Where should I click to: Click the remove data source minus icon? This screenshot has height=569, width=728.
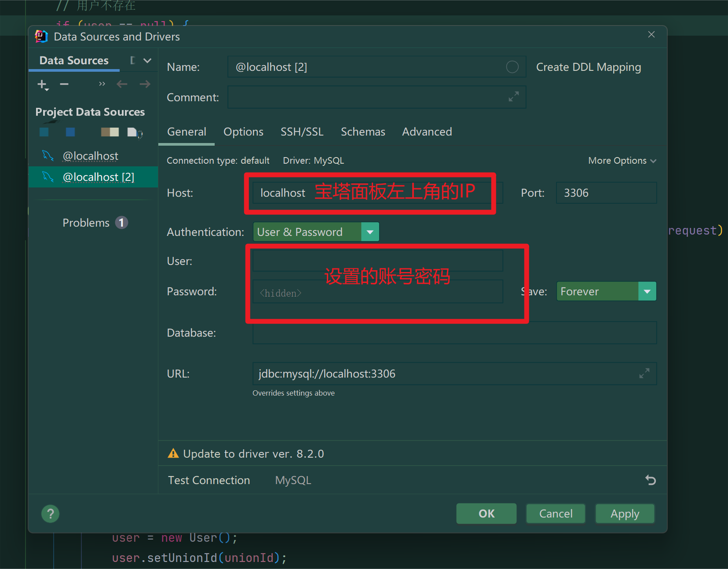tap(64, 84)
